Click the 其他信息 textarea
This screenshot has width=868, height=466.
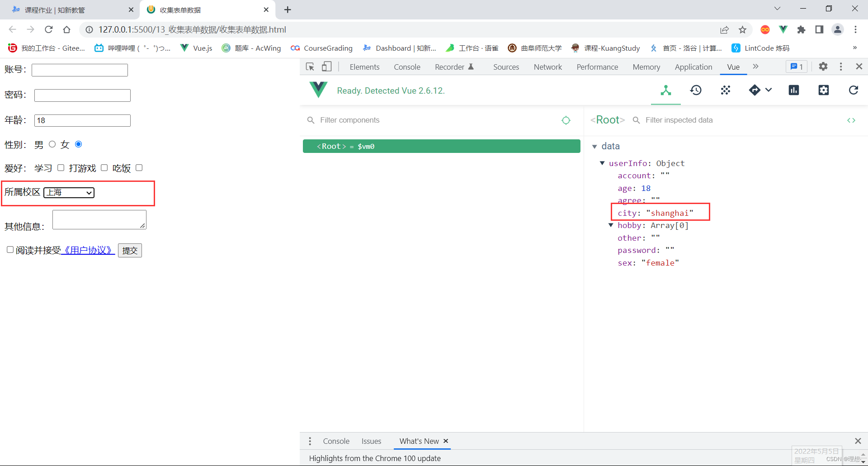click(x=99, y=219)
